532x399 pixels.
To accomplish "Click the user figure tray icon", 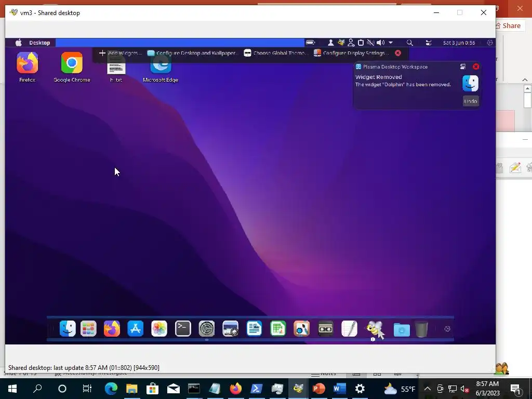I will 330,43.
